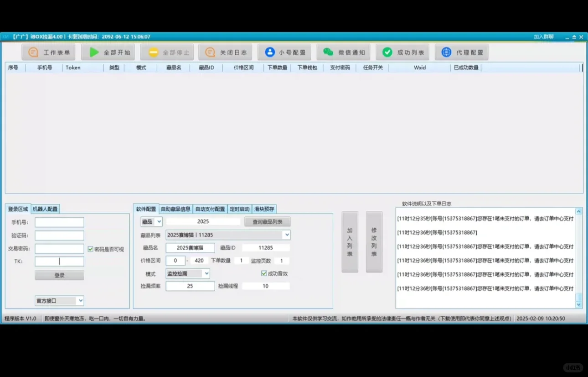Click 程序版本 V1.0 in the status bar

[x=21, y=319]
